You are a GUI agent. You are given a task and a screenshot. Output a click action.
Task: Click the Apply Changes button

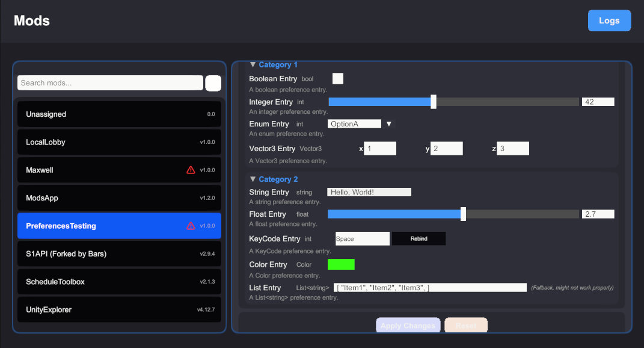408,325
